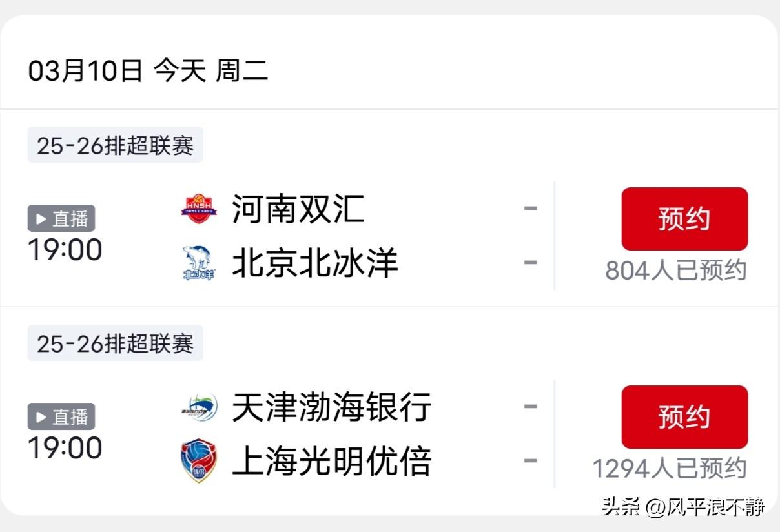This screenshot has width=780, height=532.
Task: Click the 直播 live badge of the Tianjin match
Action: point(61,416)
